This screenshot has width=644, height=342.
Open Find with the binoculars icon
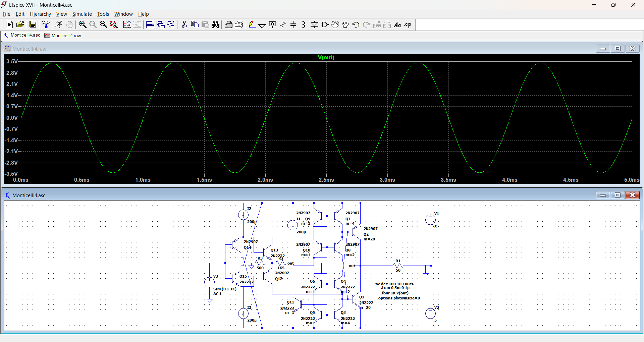pyautogui.click(x=216, y=24)
